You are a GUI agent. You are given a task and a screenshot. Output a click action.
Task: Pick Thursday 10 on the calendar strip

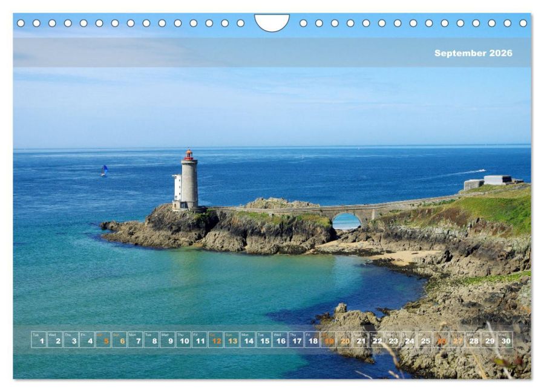183,340
